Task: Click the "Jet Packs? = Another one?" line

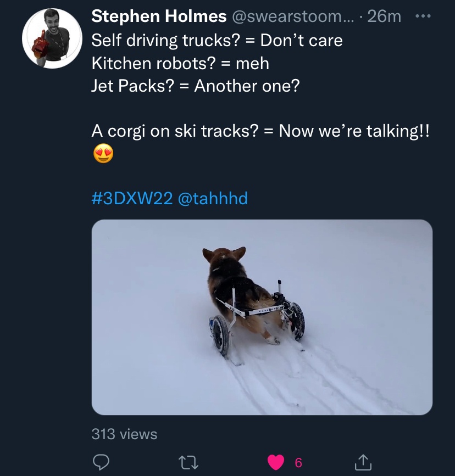Action: pos(196,86)
